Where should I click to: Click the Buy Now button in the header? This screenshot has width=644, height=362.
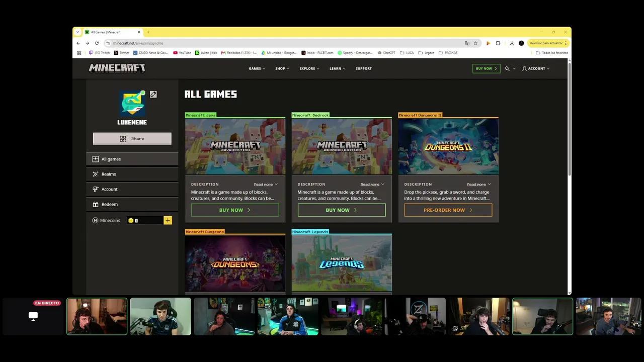487,68
